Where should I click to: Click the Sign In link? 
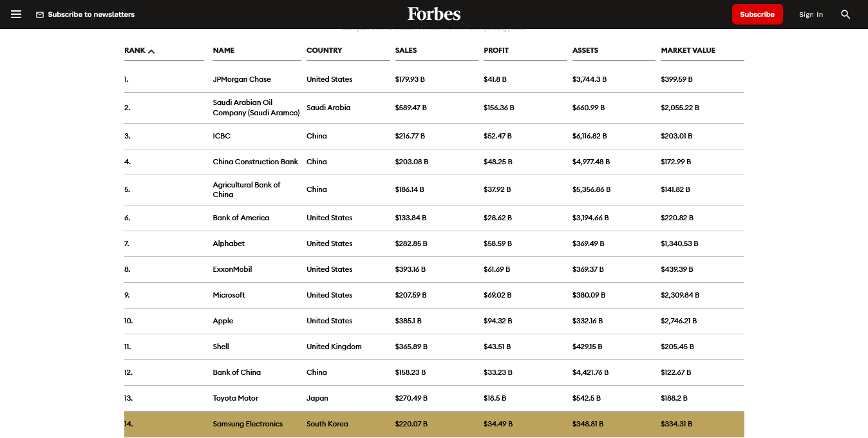(811, 15)
